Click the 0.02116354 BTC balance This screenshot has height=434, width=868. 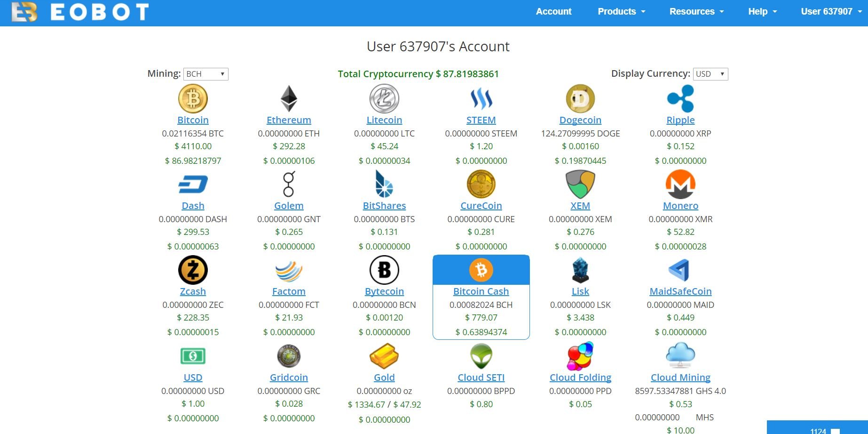pos(193,134)
